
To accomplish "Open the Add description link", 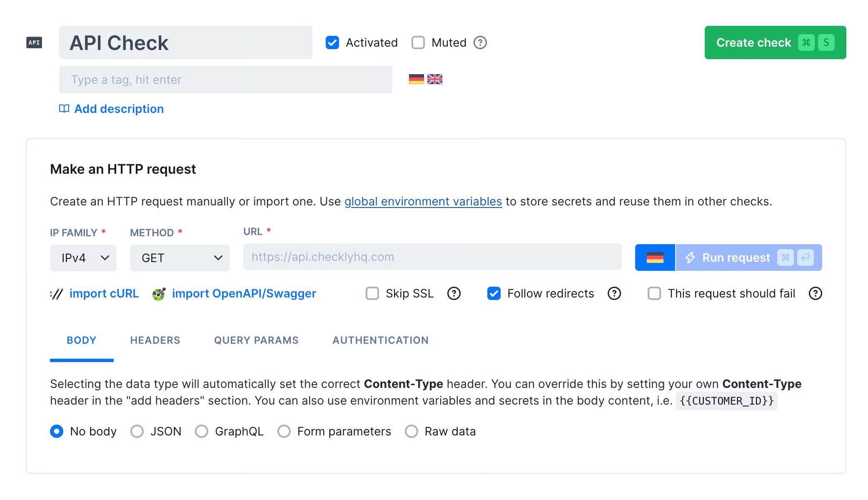I will pos(119,109).
